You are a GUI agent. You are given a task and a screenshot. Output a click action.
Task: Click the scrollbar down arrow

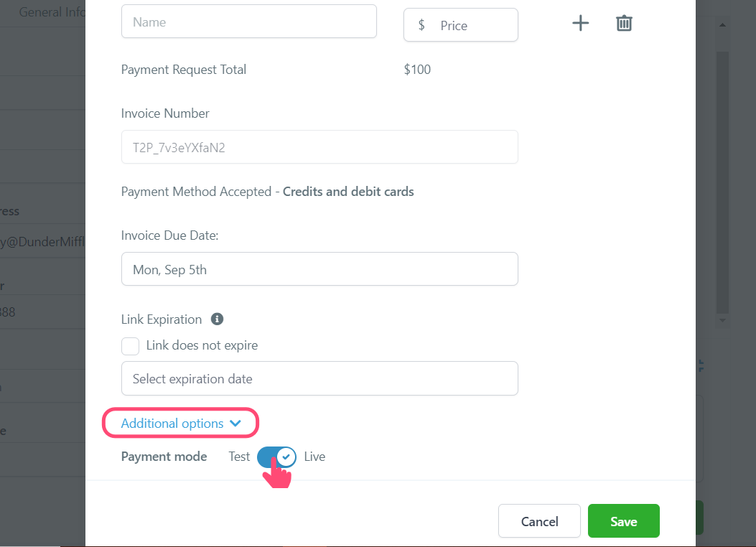point(722,320)
